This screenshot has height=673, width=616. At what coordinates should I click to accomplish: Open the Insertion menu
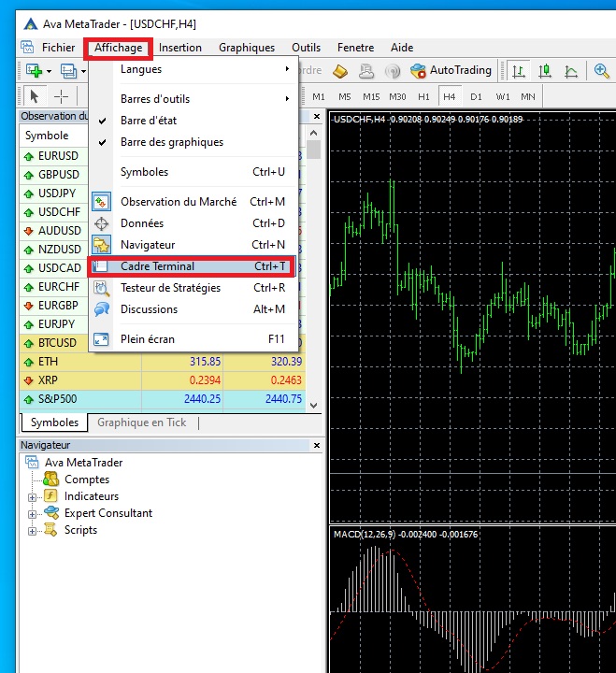[180, 48]
